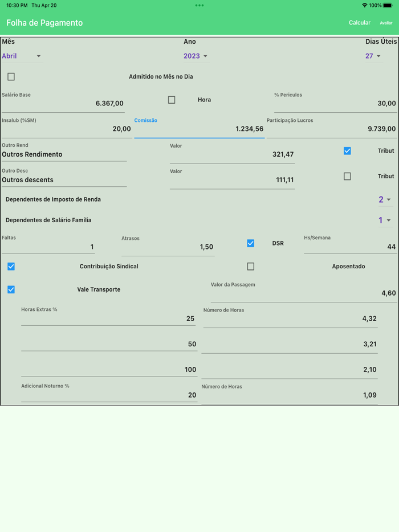Edit overtime hours field showing 3,21
Viewport: 399px width, 532px height.
click(290, 345)
